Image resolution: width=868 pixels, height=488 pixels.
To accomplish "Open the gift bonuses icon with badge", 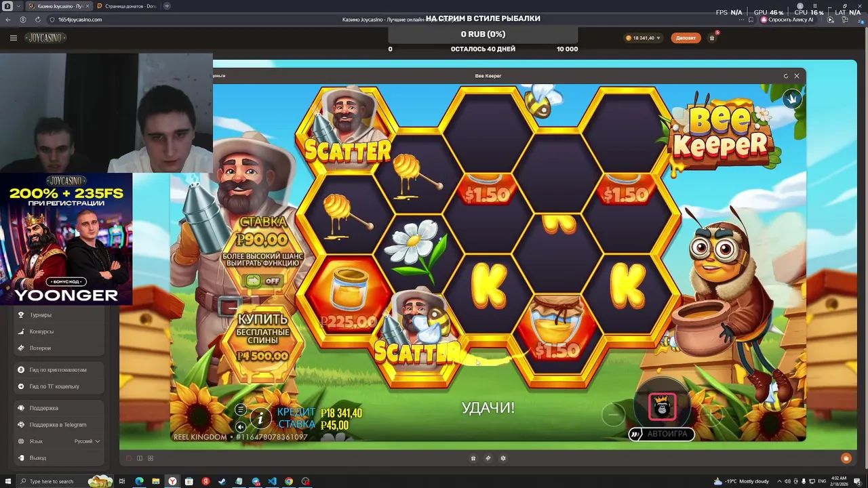I will click(x=712, y=38).
